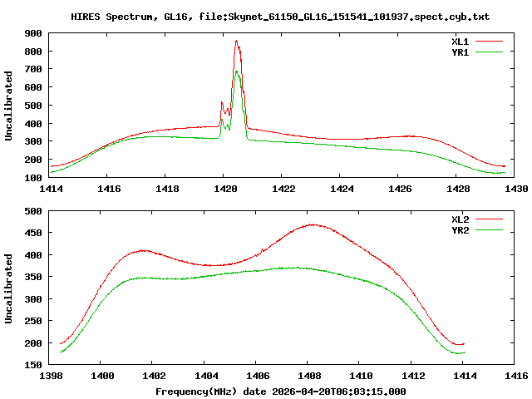The height and width of the screenshot is (399, 532).
Task: Click the XL1 legend label
Action: point(460,42)
